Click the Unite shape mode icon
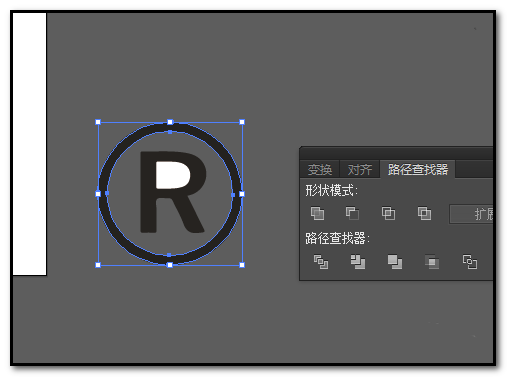The width and height of the screenshot is (507, 377). [x=317, y=213]
